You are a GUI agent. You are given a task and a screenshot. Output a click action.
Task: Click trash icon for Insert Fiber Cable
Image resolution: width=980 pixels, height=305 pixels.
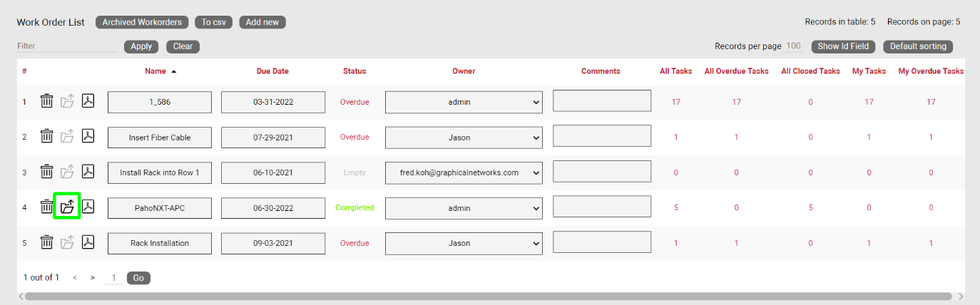pyautogui.click(x=46, y=136)
